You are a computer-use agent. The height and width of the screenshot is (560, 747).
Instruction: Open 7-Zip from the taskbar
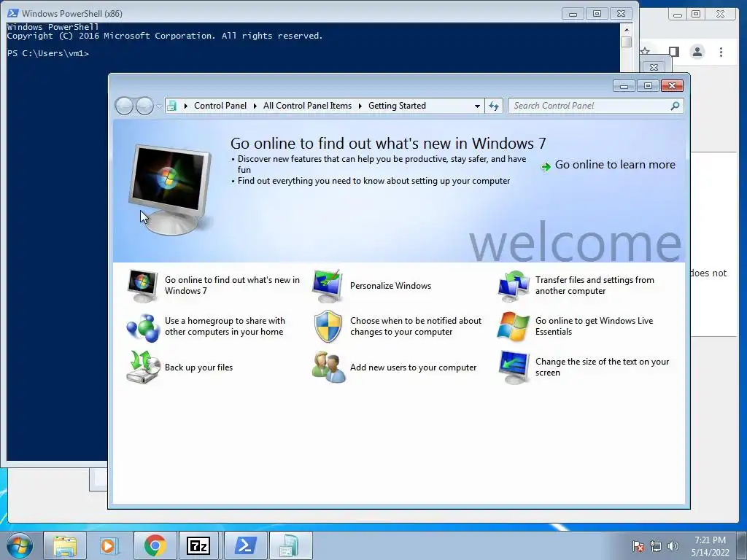(198, 545)
